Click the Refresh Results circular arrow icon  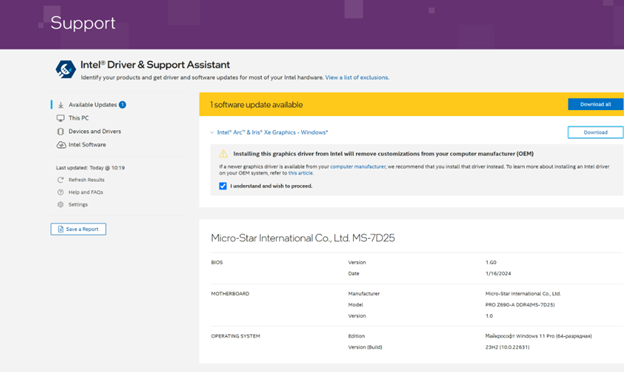(60, 180)
